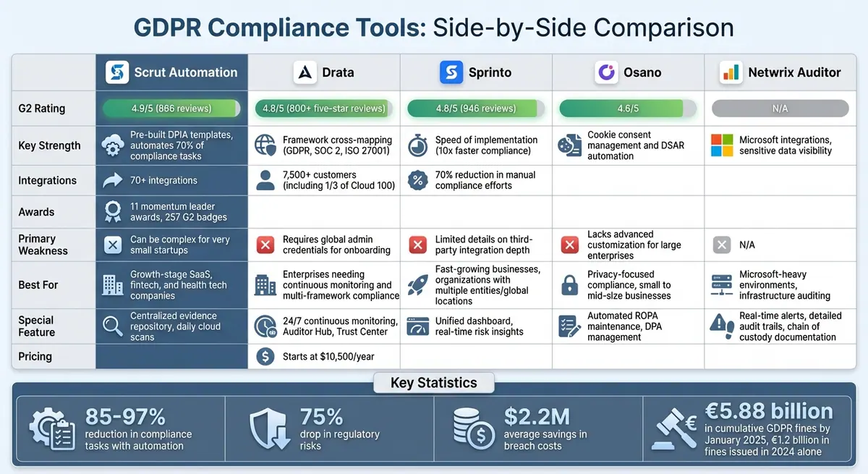Click the red X icon beside Lacks advanced customization
Screen dimensions: 868x474
570,245
